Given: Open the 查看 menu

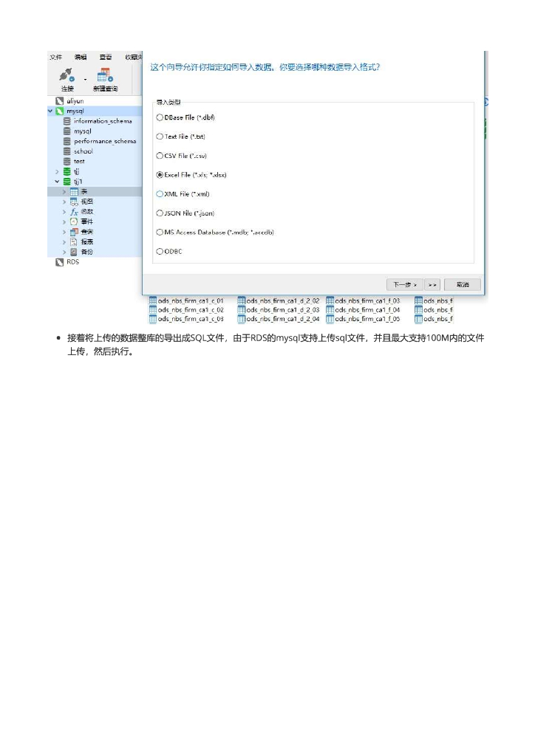Looking at the screenshot, I should [x=106, y=57].
